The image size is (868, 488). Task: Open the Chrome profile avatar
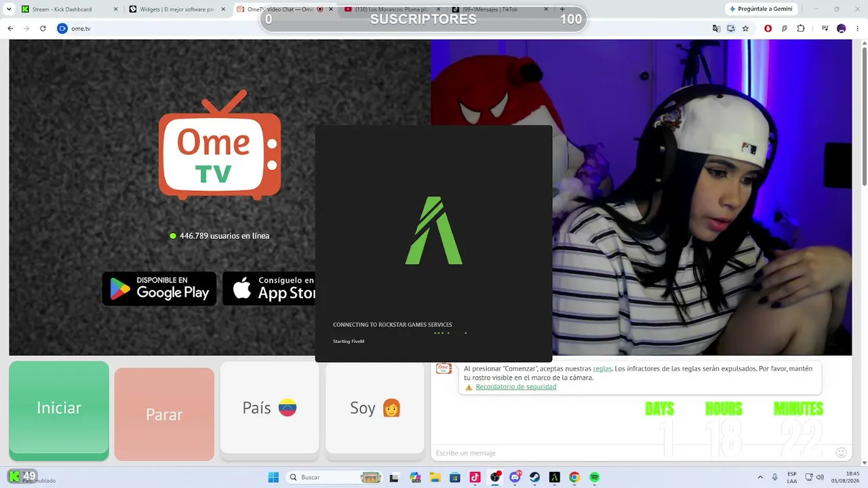(x=841, y=28)
